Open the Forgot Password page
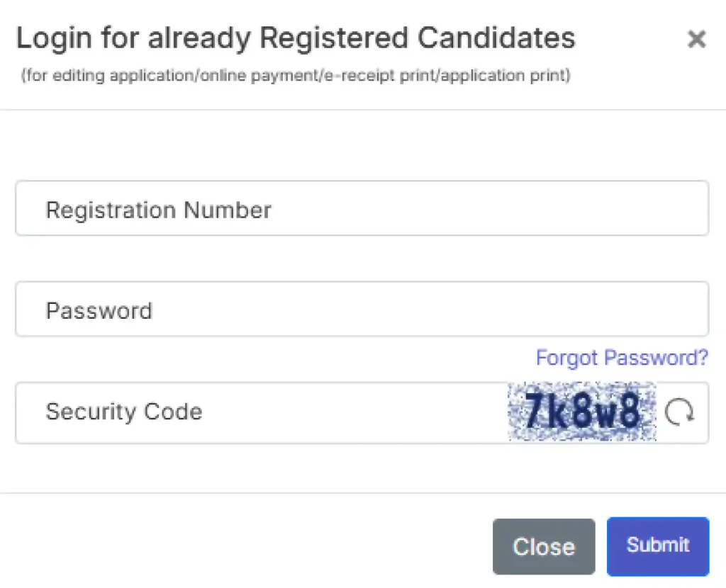The height and width of the screenshot is (588, 726). click(622, 358)
